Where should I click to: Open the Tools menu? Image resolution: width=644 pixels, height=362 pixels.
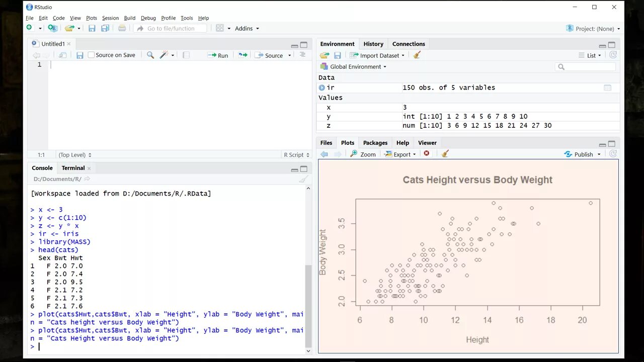click(x=187, y=18)
